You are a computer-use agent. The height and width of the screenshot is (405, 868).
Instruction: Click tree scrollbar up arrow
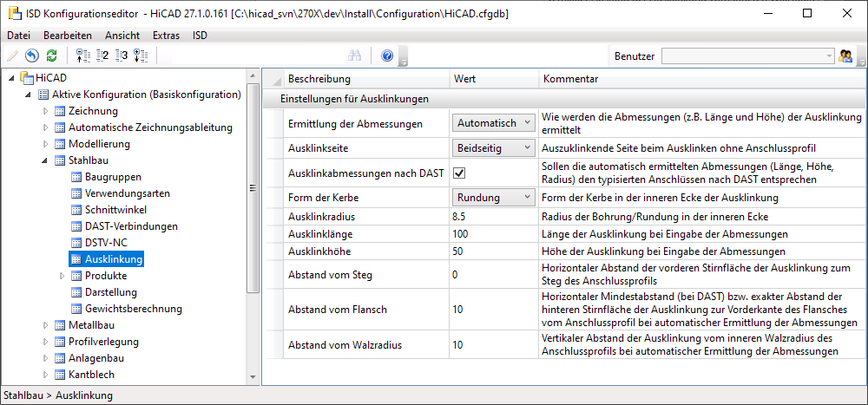pos(253,75)
